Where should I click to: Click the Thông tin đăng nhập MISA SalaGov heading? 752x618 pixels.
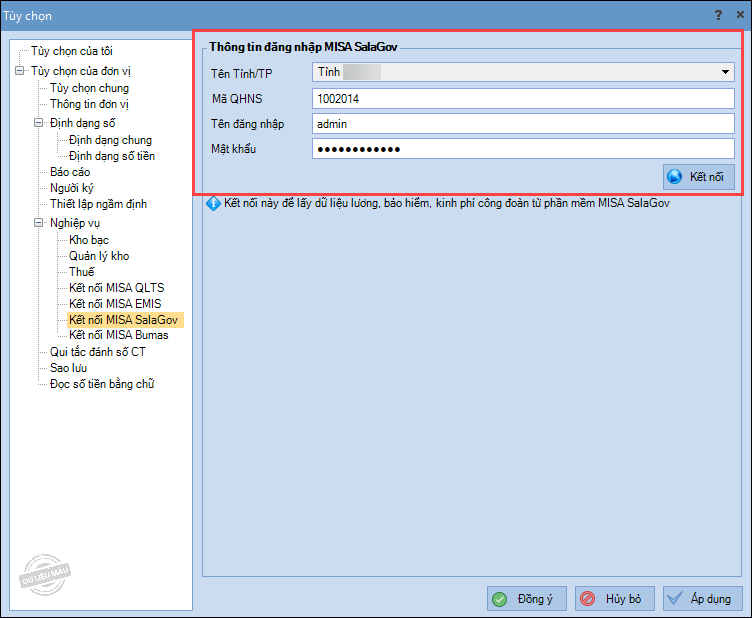pyautogui.click(x=303, y=47)
